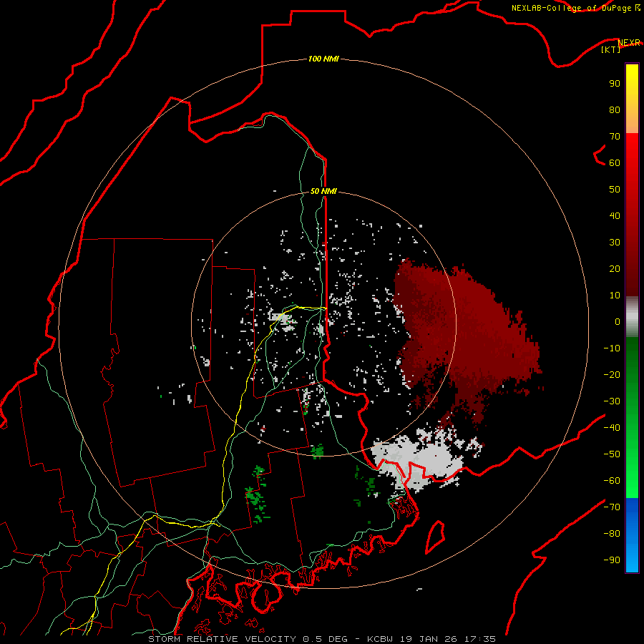Click the 70 value on velocity scale

click(x=615, y=137)
